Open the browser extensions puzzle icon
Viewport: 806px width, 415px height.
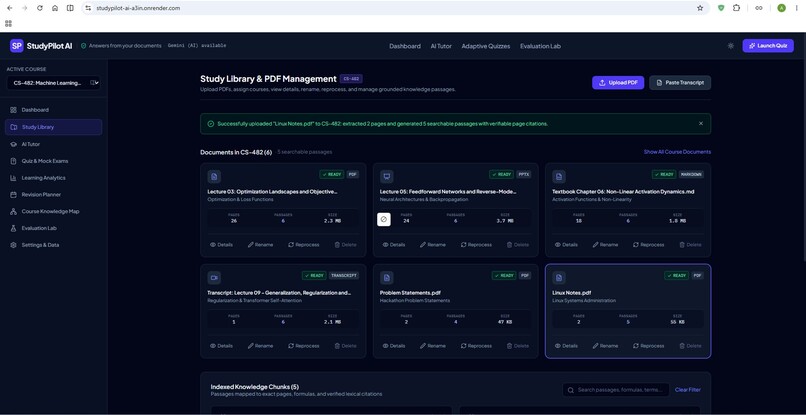tap(737, 8)
